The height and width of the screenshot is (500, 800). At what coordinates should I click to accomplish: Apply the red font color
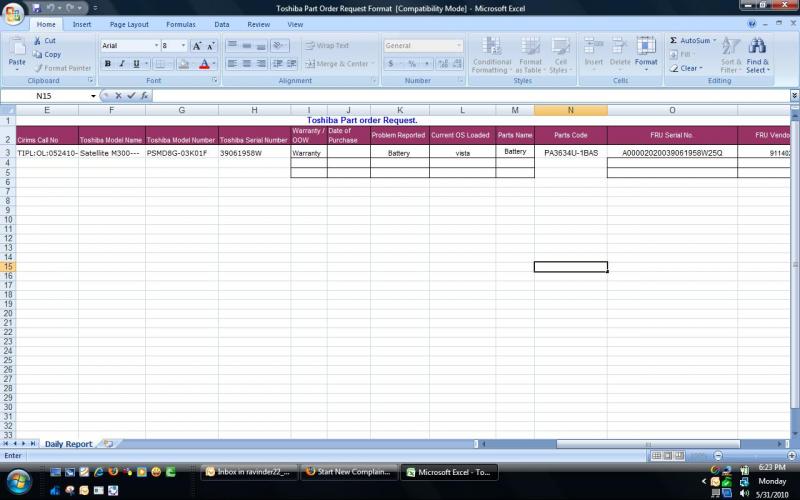click(204, 64)
